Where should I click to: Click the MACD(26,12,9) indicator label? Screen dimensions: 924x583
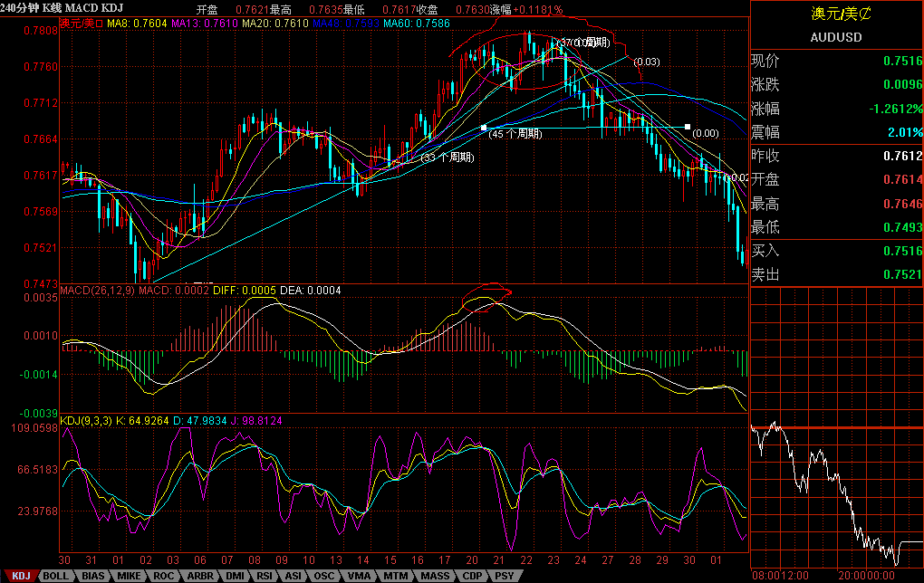coord(97,291)
